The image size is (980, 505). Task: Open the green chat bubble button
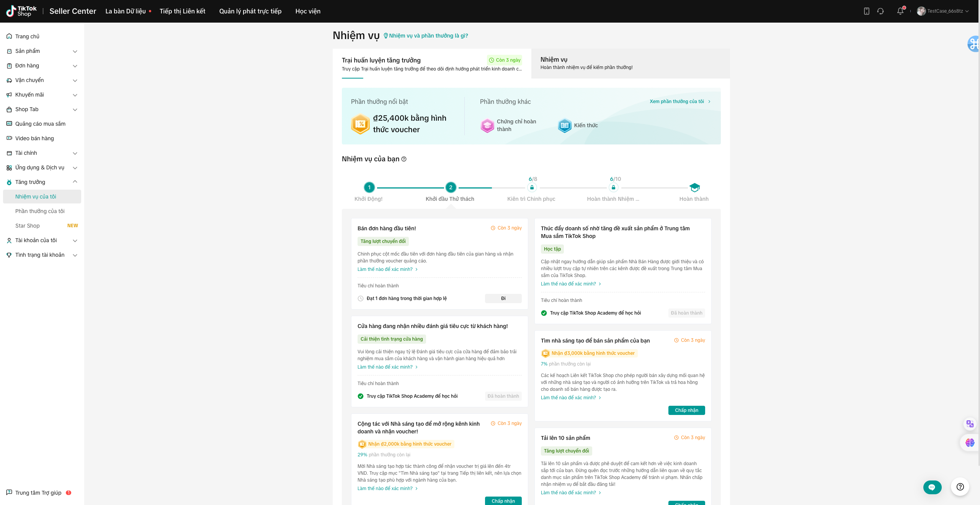click(x=932, y=487)
